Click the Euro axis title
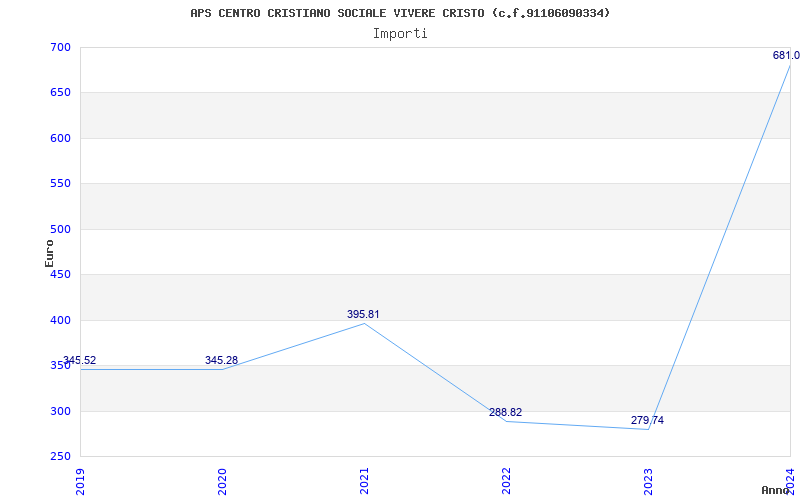Image resolution: width=800 pixels, height=500 pixels. pos(49,253)
